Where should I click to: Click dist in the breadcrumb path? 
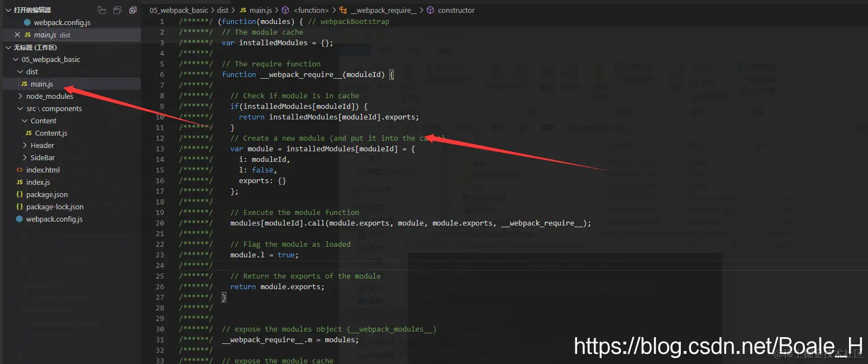point(223,10)
